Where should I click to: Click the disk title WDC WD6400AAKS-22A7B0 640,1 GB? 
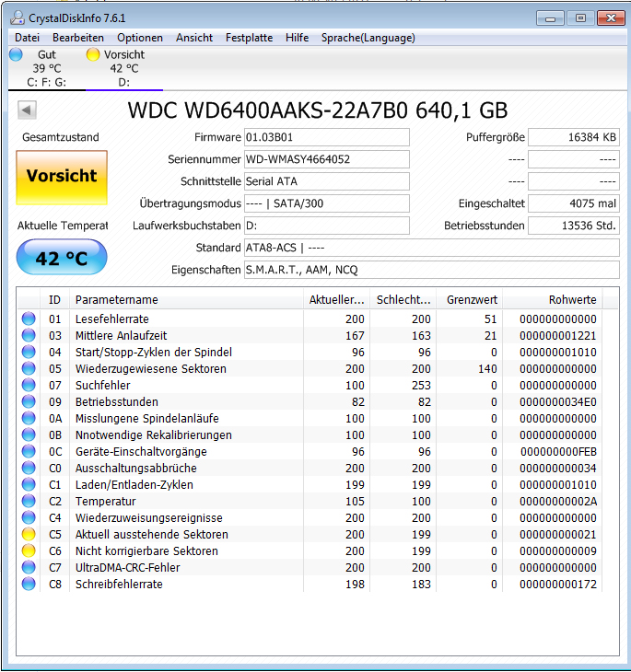(x=318, y=110)
